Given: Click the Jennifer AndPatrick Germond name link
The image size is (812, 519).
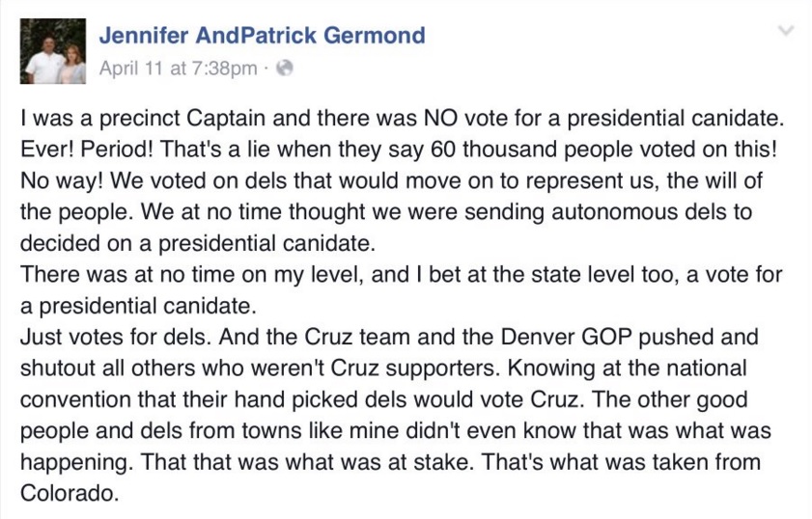Looking at the screenshot, I should pyautogui.click(x=262, y=35).
